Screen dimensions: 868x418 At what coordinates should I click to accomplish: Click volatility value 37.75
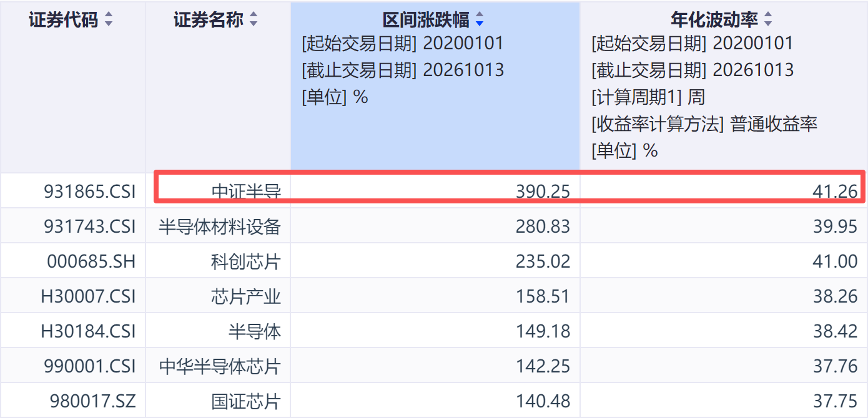pyautogui.click(x=836, y=401)
